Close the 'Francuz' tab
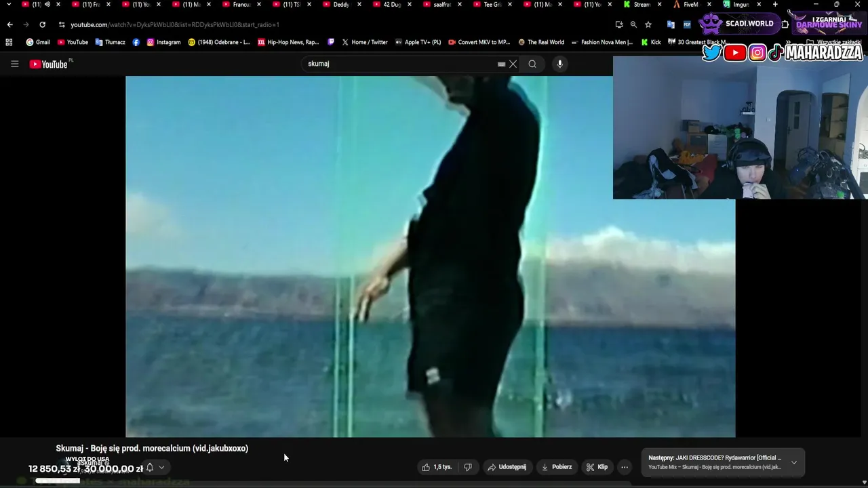This screenshot has height=488, width=868. (259, 5)
